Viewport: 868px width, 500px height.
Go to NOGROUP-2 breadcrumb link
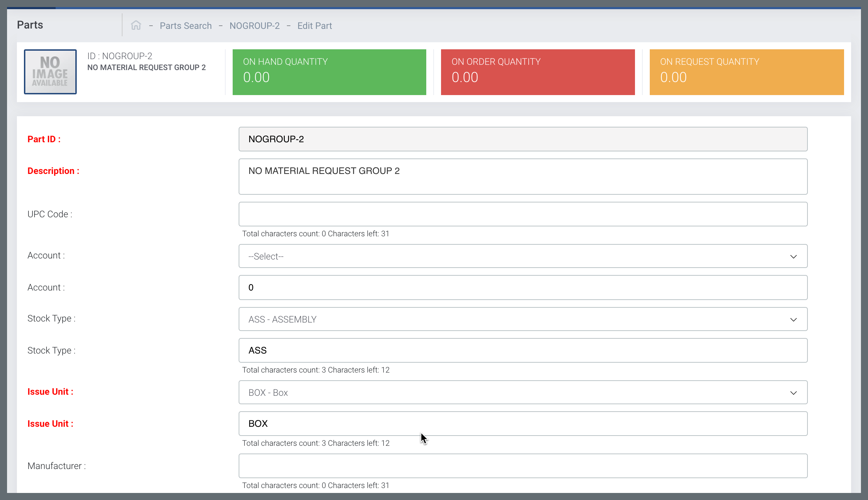coord(254,26)
